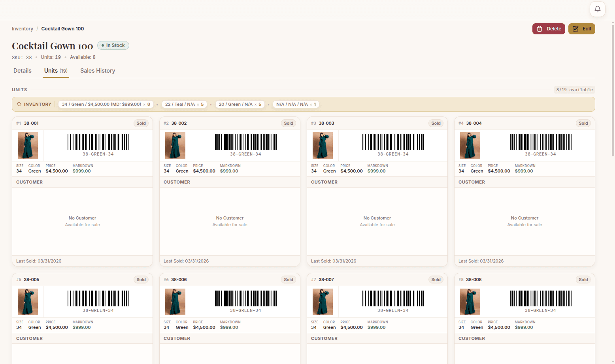Click the Sold badge on unit 38-002
Image resolution: width=615 pixels, height=364 pixels.
pyautogui.click(x=289, y=123)
